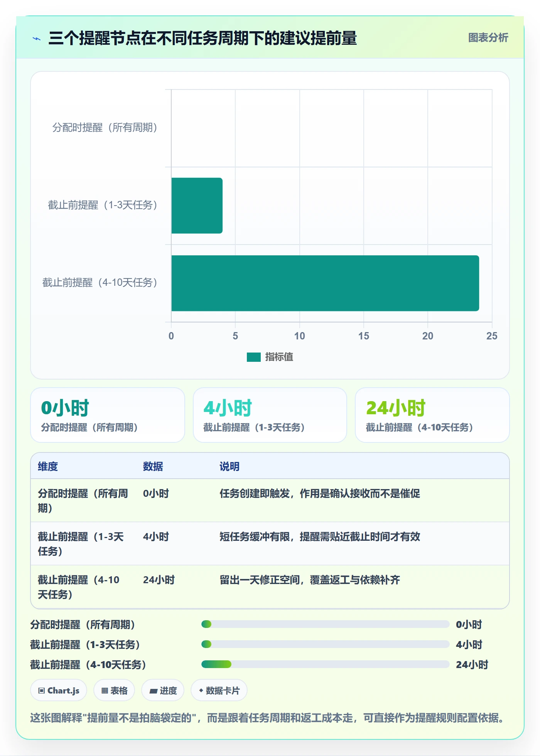Viewport: 540px width, 756px height.
Task: Click the 截止前提醒（1-3天任务）progress bar
Action: (326, 644)
